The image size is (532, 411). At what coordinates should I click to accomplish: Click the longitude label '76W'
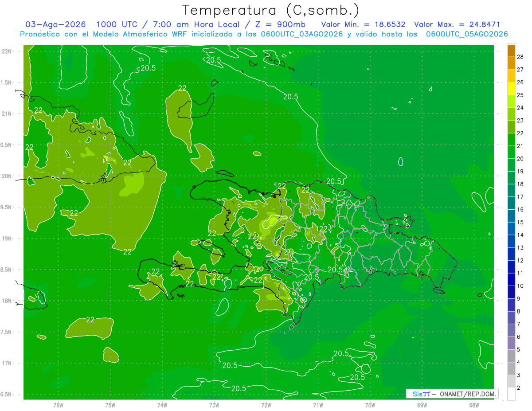(58, 405)
